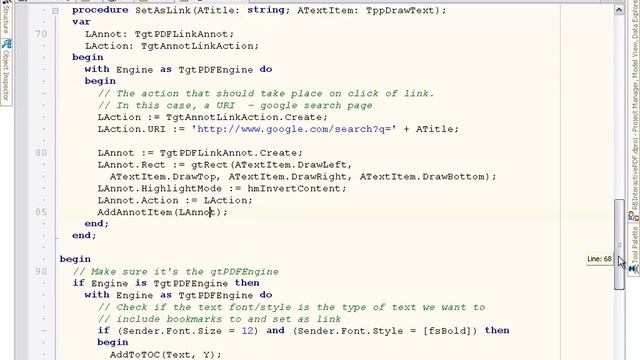The image size is (640, 360).
Task: Click the Project Manager tab icon
Action: click(634, 216)
